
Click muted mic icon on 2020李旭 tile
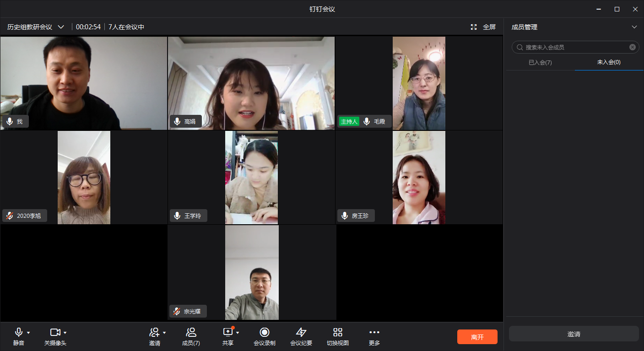[10, 216]
